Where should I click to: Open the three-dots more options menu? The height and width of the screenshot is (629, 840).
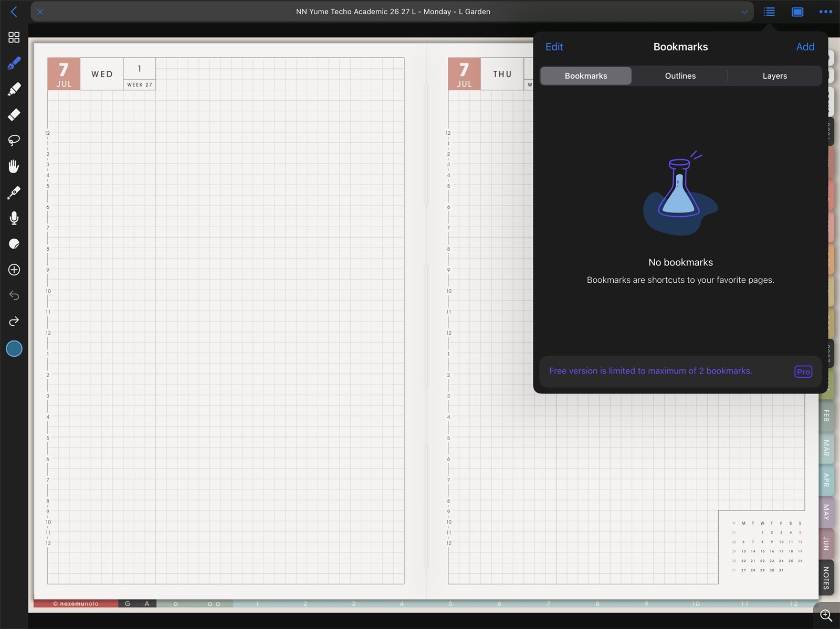826,12
